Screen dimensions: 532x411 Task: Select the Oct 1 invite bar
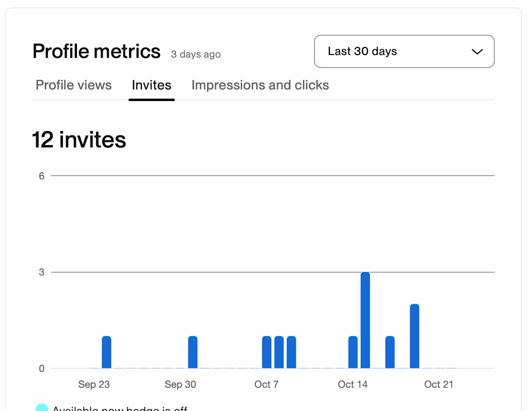[192, 352]
